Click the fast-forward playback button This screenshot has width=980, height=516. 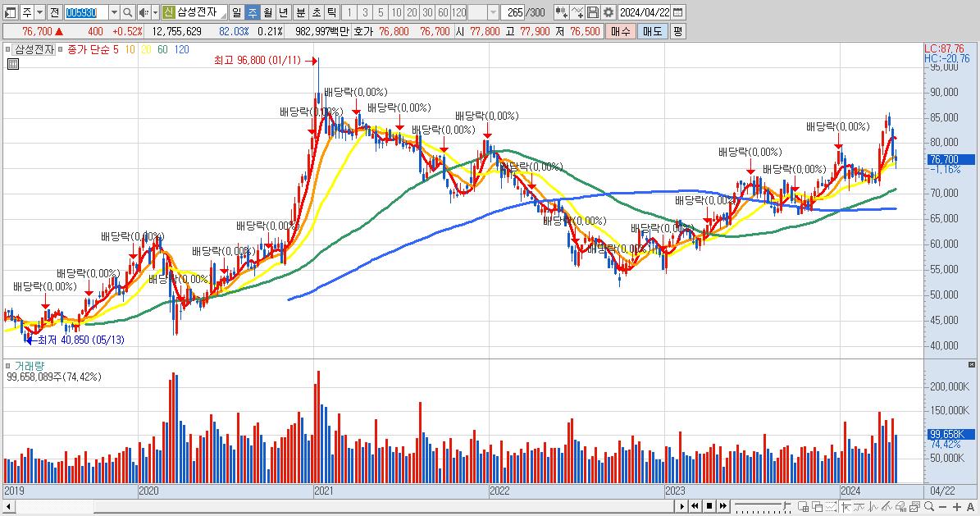(x=723, y=506)
